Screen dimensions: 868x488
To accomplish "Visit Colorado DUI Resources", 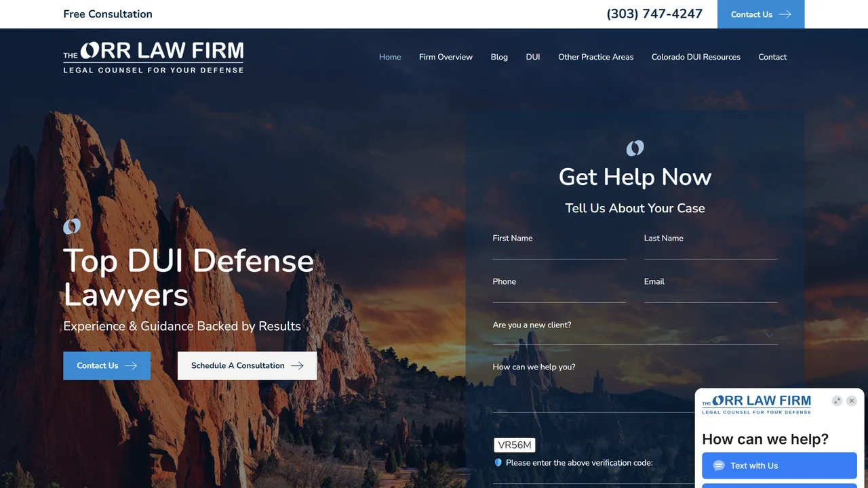I will (696, 57).
